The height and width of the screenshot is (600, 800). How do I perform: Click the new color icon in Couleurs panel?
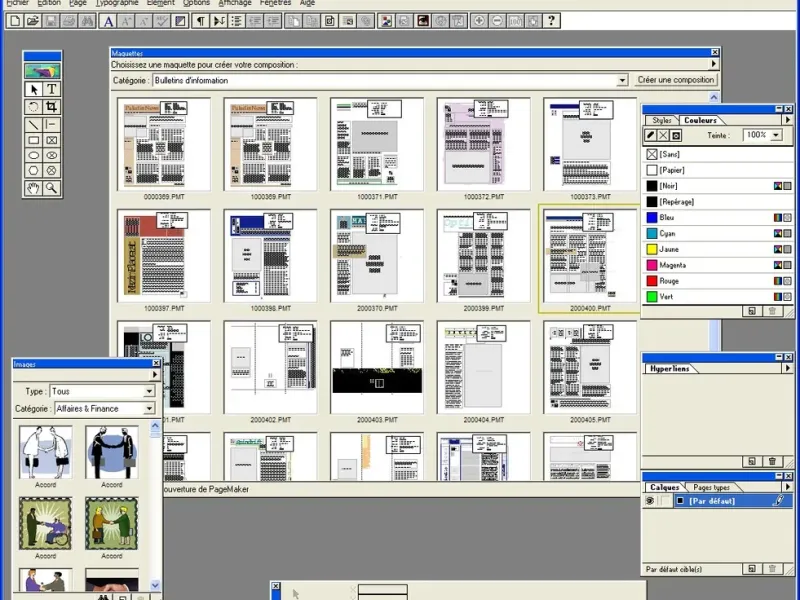click(752, 311)
